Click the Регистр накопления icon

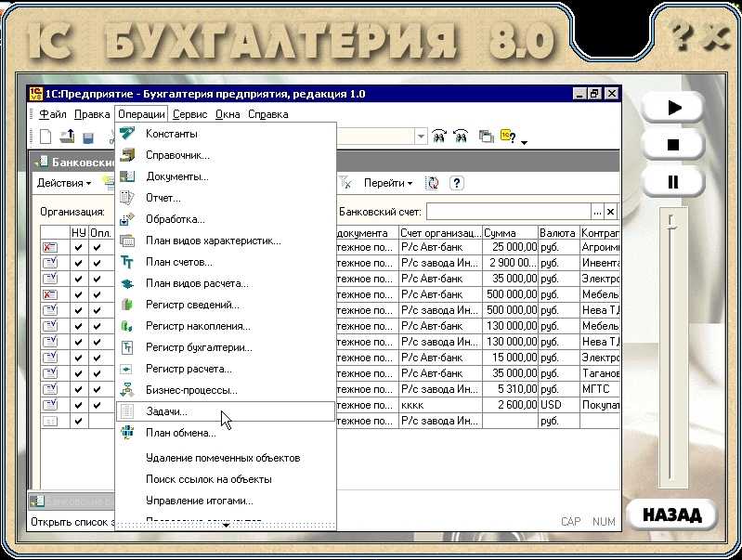[x=127, y=326]
